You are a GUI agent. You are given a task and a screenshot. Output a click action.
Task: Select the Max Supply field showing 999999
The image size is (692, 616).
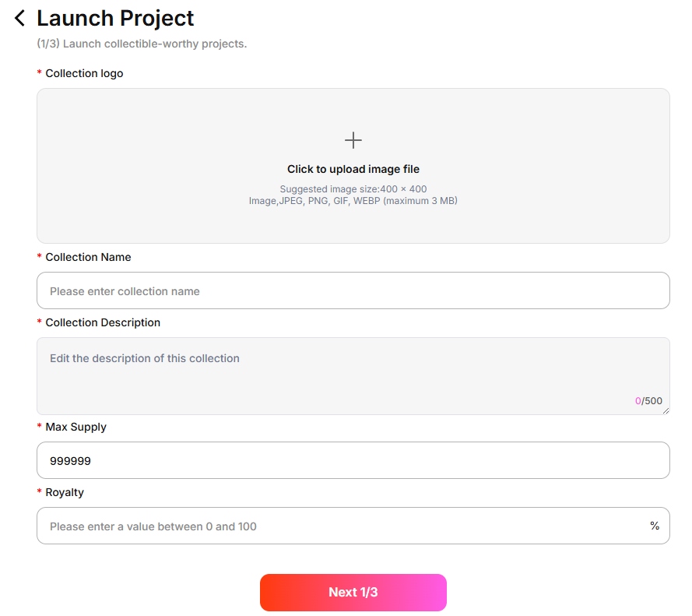pos(353,460)
